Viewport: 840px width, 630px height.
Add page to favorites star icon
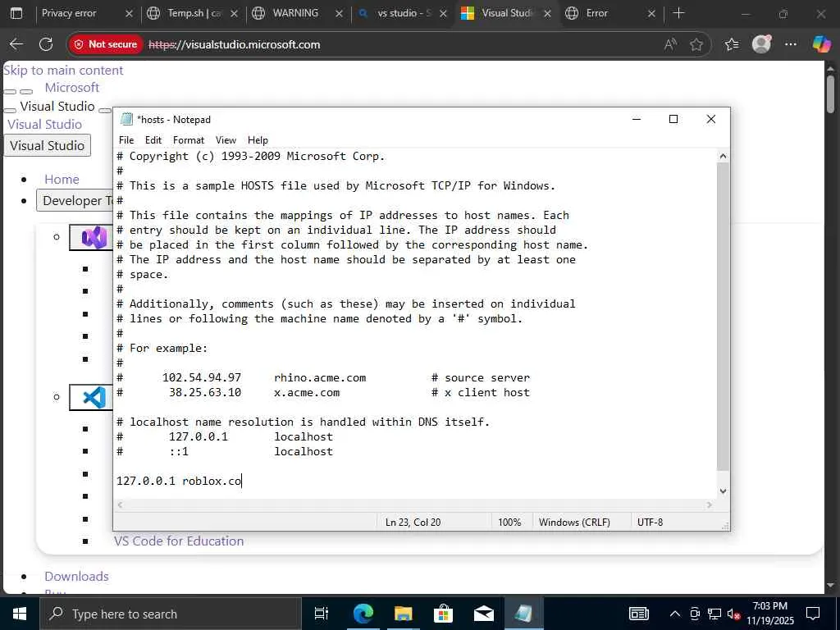point(696,44)
